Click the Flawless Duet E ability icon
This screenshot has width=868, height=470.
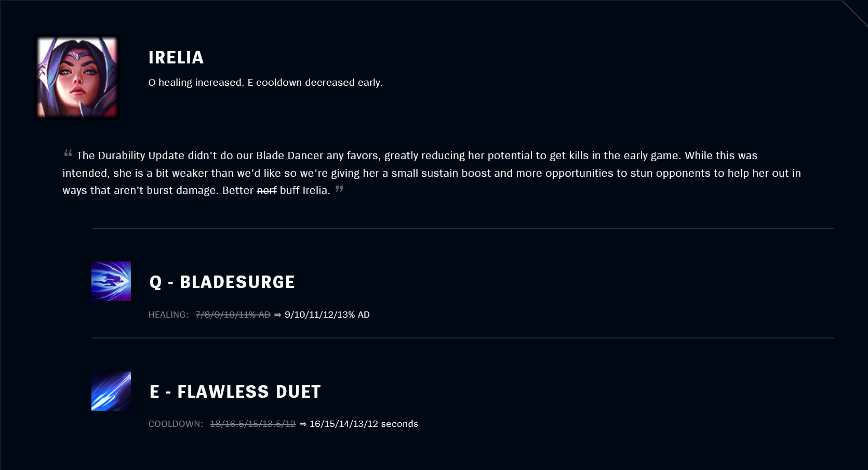coord(111,391)
